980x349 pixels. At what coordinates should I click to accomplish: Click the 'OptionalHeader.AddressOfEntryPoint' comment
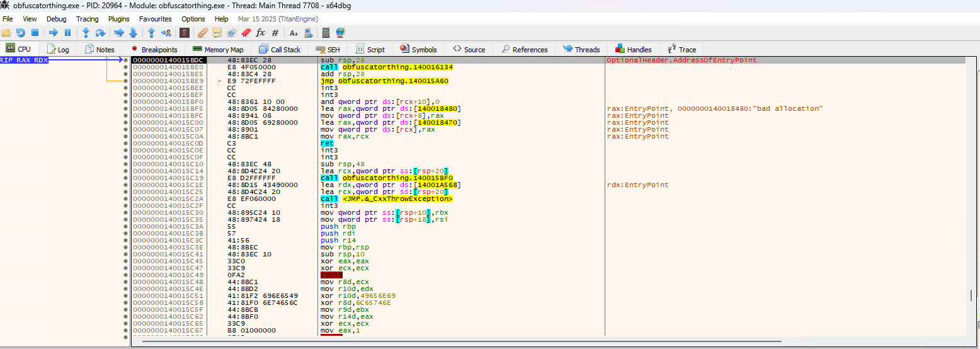pyautogui.click(x=682, y=60)
